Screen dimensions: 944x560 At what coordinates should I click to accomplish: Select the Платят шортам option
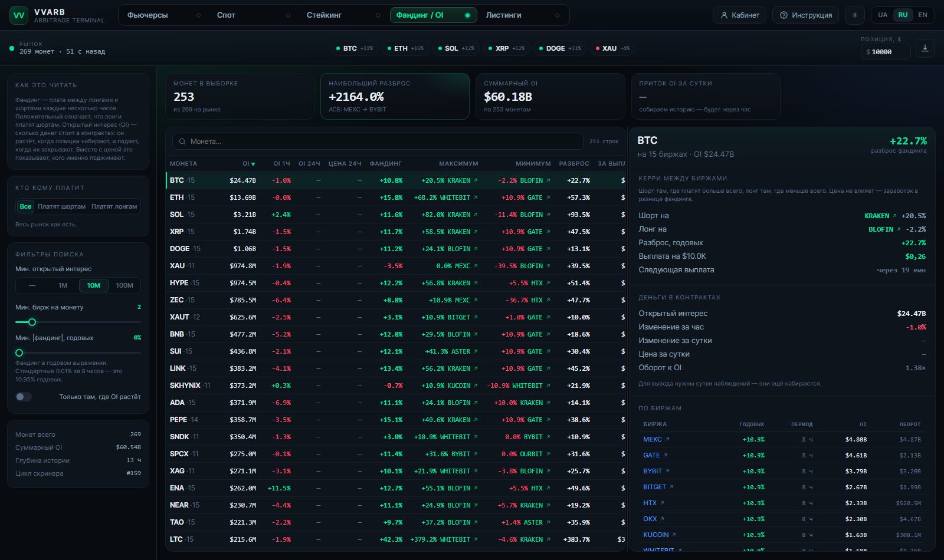pyautogui.click(x=61, y=207)
